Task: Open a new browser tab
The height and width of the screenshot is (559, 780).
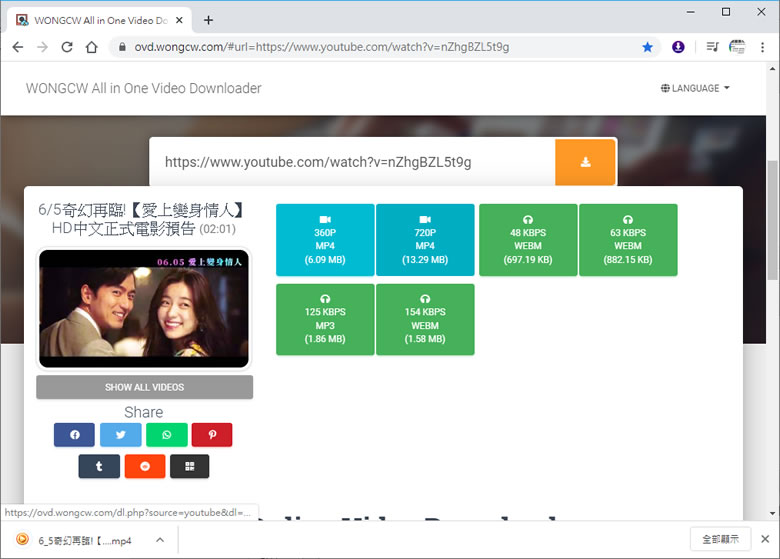Action: 208,20
